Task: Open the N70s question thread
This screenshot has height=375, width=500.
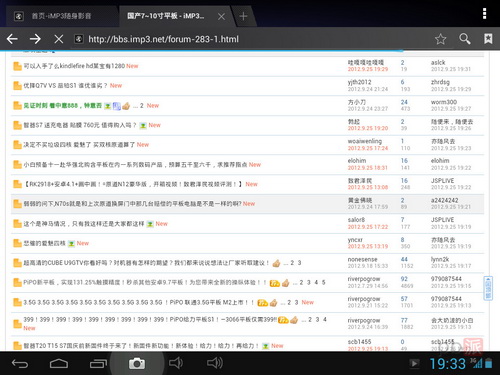Action: tap(132, 204)
